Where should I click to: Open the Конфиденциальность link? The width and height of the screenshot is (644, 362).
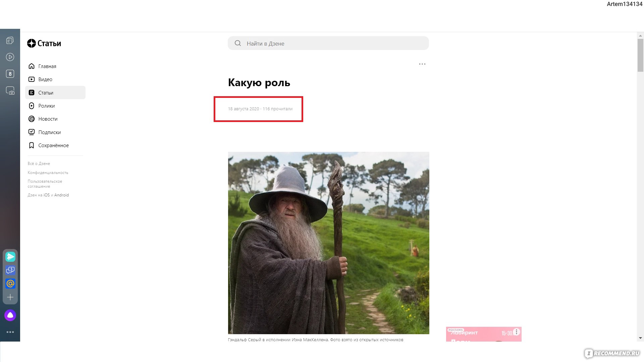[48, 173]
